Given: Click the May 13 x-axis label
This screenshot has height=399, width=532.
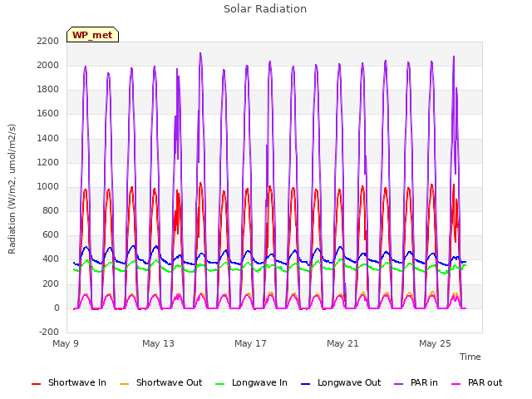Looking at the screenshot, I should tap(158, 343).
